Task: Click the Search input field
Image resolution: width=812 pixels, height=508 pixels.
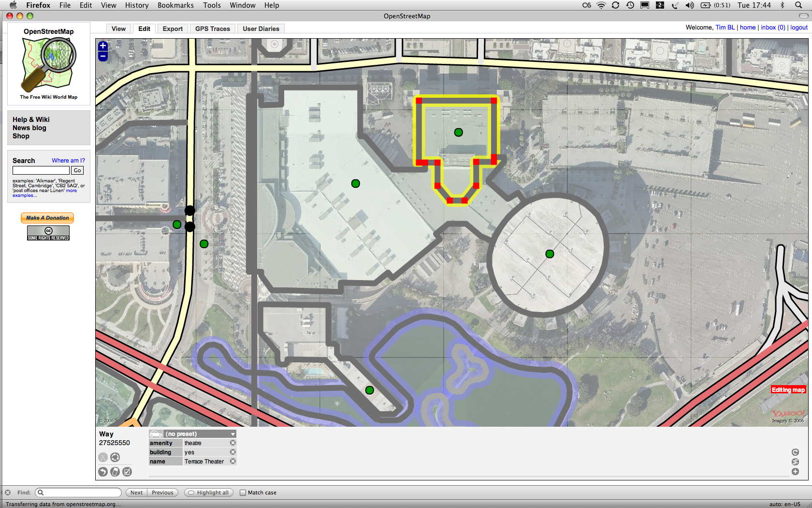Action: (41, 170)
